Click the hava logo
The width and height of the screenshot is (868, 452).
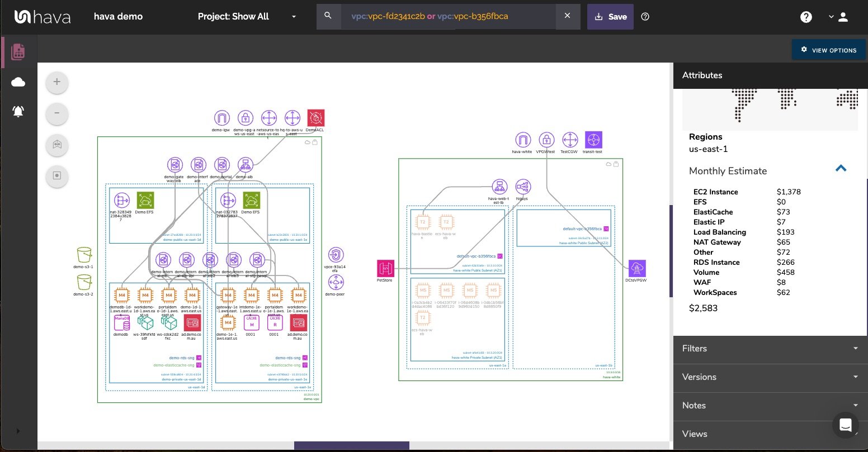[42, 16]
